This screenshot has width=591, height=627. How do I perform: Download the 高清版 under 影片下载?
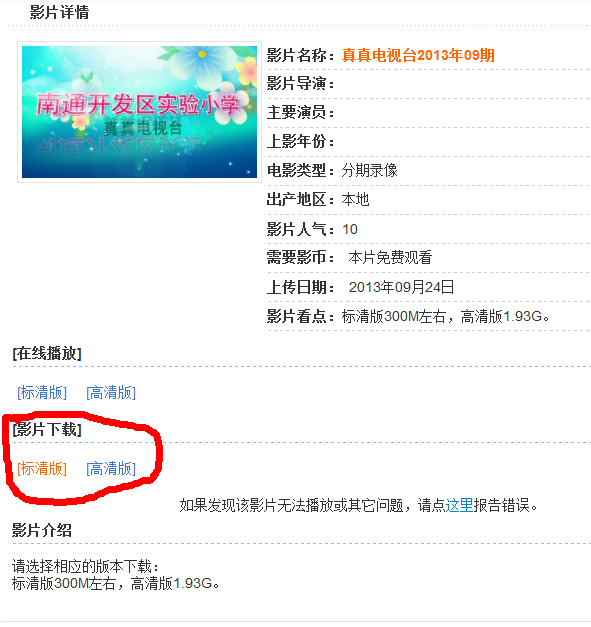[x=111, y=468]
